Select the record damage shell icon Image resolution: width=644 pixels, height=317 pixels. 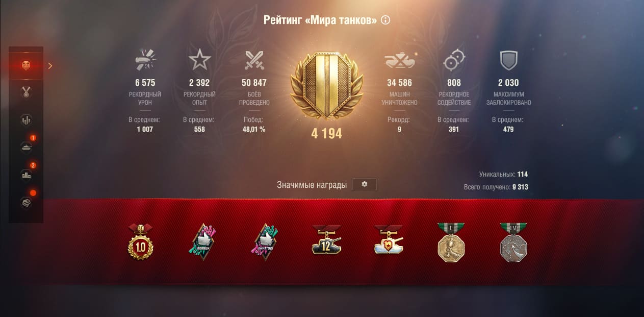point(145,60)
